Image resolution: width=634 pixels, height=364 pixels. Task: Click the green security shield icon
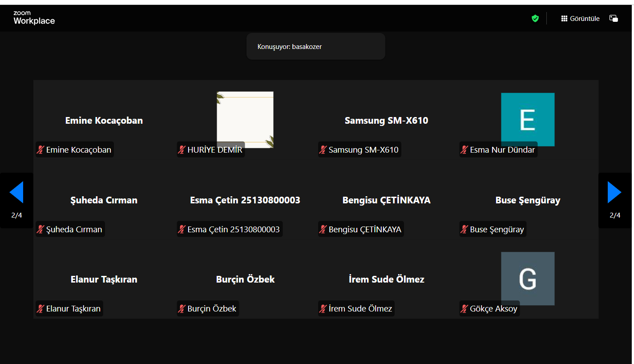535,18
